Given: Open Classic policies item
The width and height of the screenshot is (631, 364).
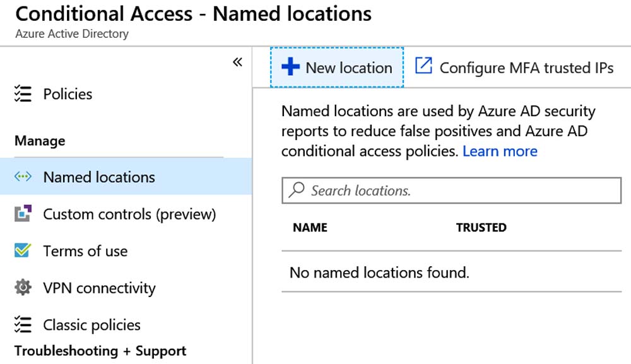Looking at the screenshot, I should pyautogui.click(x=91, y=325).
